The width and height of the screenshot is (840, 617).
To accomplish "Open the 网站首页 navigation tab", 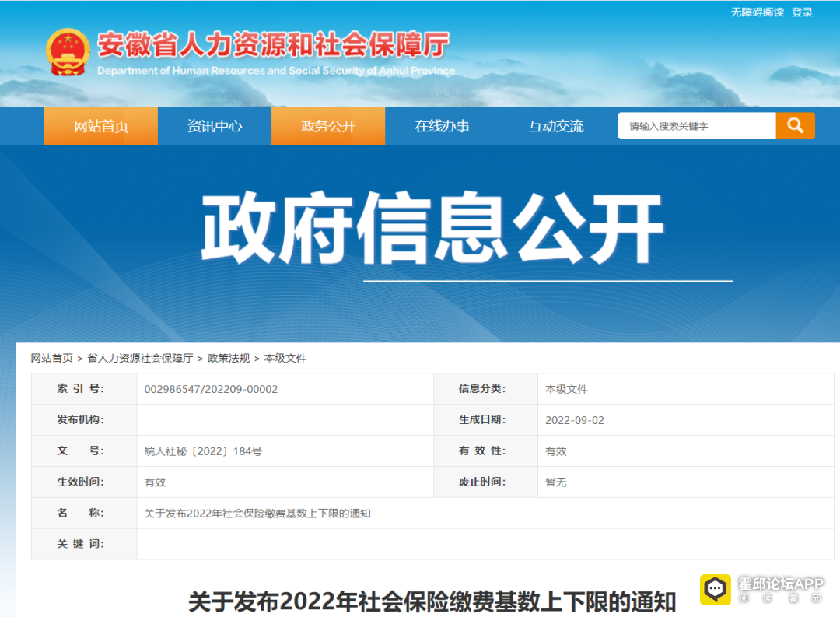I will click(x=100, y=126).
